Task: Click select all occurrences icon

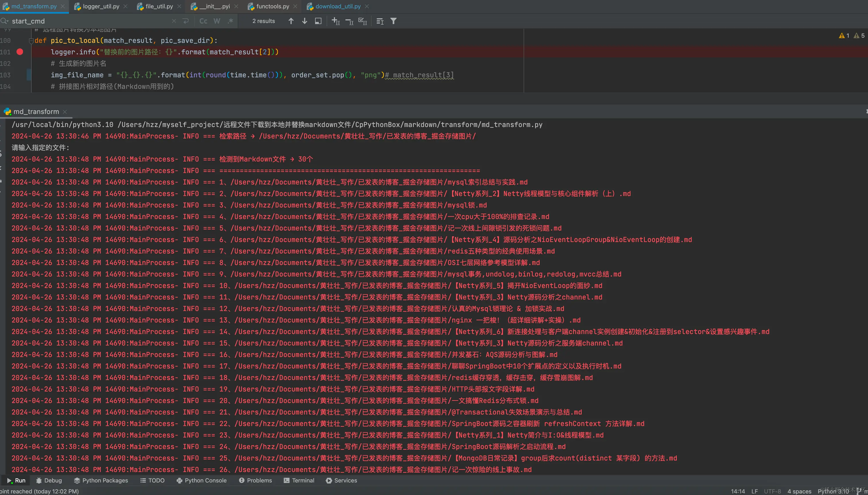Action: coord(363,21)
